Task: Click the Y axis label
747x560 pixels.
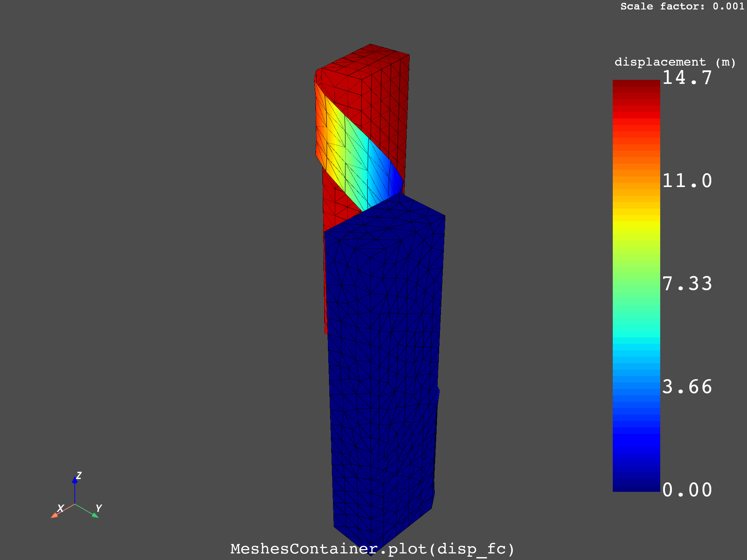Action: (98, 508)
